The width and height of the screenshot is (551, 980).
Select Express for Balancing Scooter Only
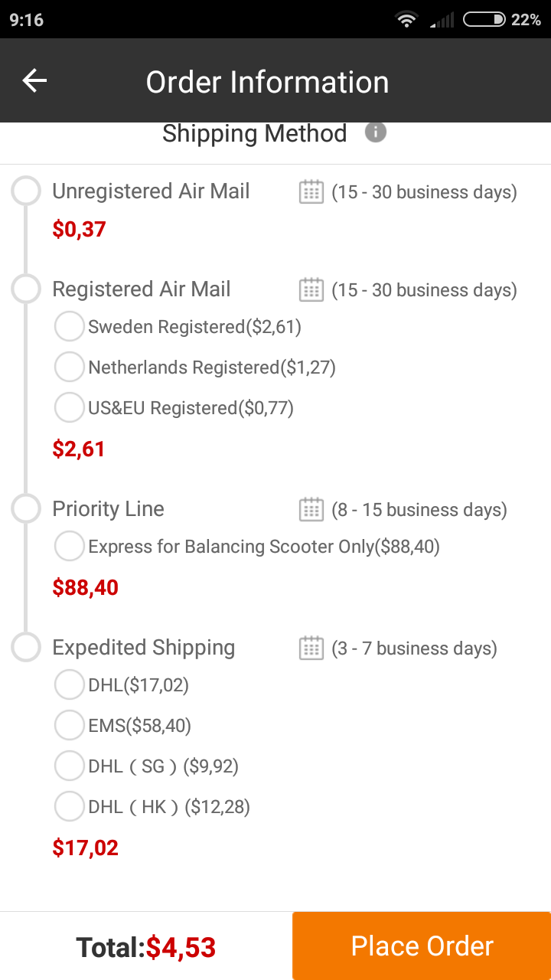click(x=70, y=547)
